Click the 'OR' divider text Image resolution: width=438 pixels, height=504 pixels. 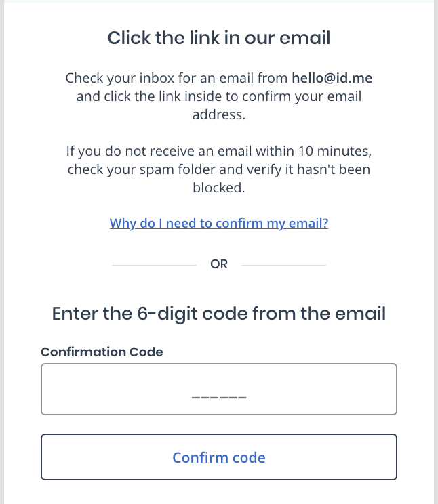click(219, 264)
